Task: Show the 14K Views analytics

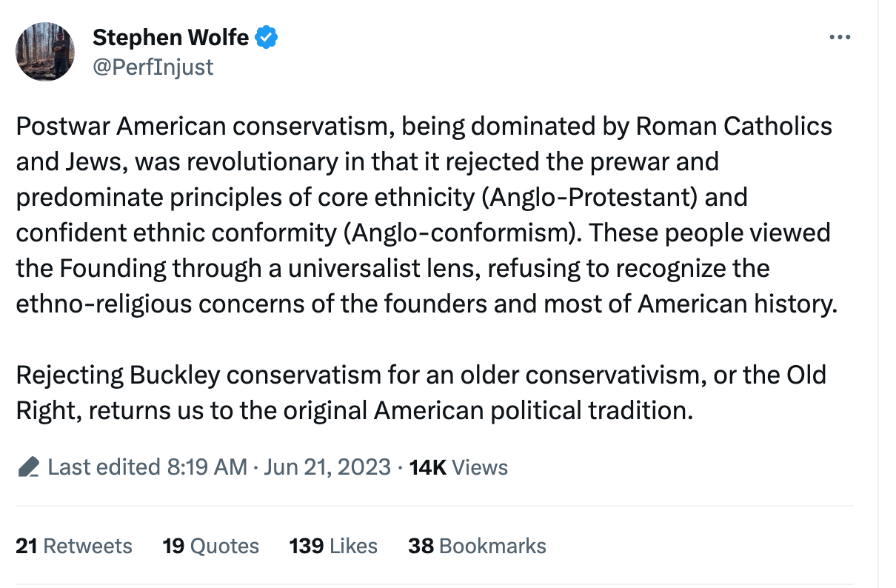Action: (x=458, y=467)
